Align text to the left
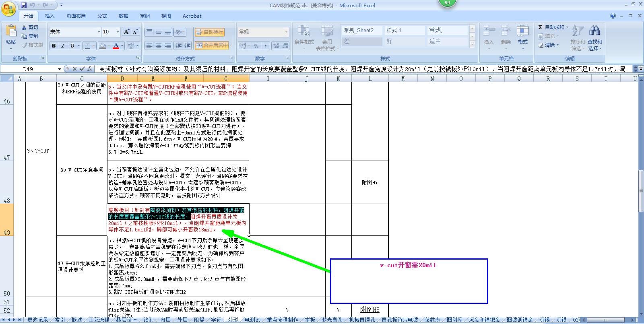The image size is (644, 324). 149,45
